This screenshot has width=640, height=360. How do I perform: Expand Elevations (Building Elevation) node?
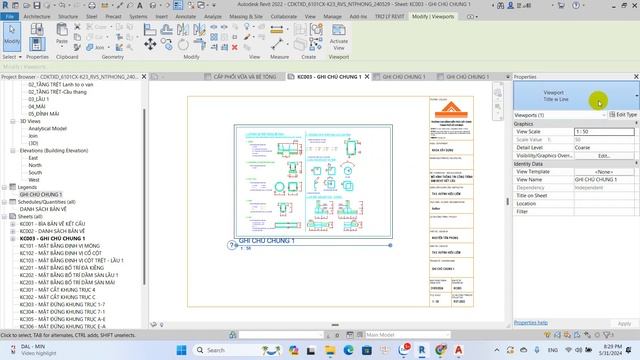click(x=13, y=151)
